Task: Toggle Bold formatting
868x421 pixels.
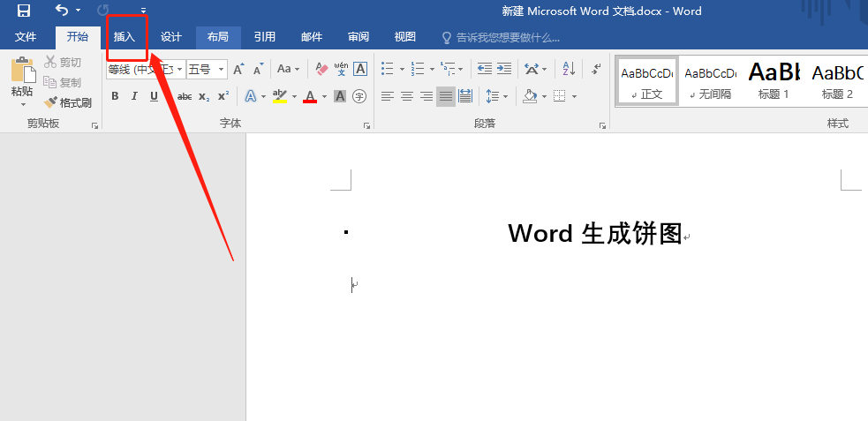Action: coord(115,96)
